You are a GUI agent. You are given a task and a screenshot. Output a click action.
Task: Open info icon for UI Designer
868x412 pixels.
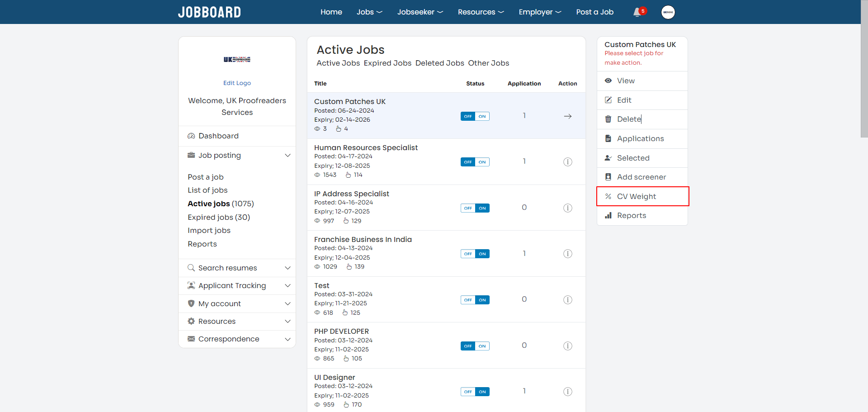(x=568, y=392)
